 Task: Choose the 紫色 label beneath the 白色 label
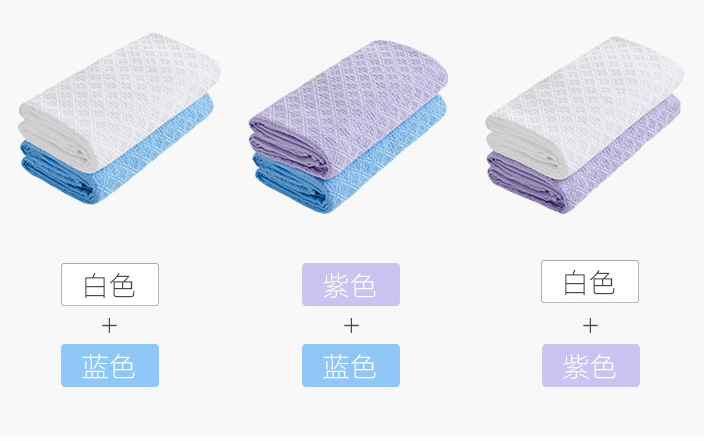pos(591,365)
